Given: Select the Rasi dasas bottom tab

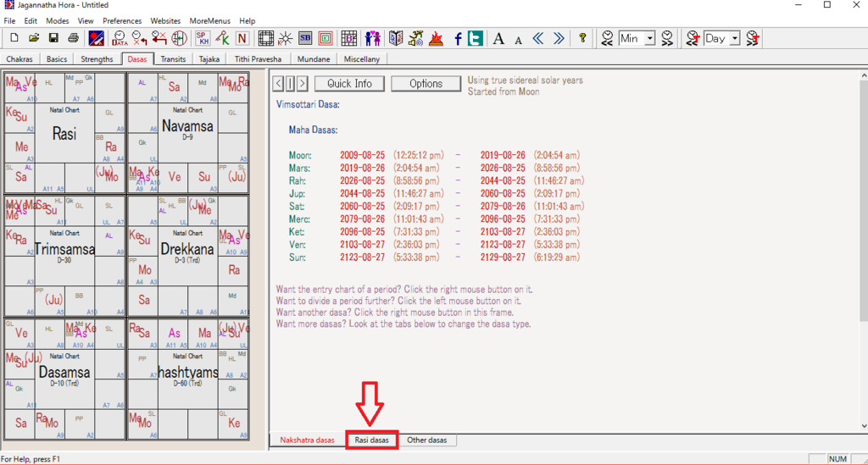Looking at the screenshot, I should tap(371, 440).
